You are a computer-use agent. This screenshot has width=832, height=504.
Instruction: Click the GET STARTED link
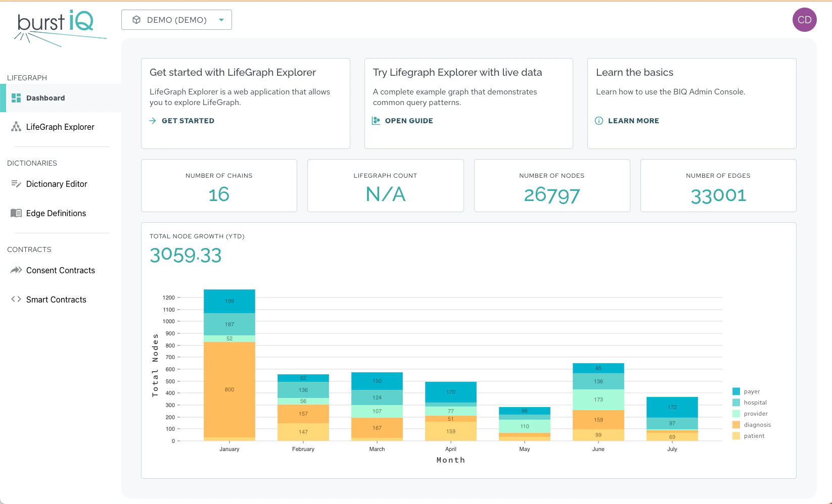[188, 121]
